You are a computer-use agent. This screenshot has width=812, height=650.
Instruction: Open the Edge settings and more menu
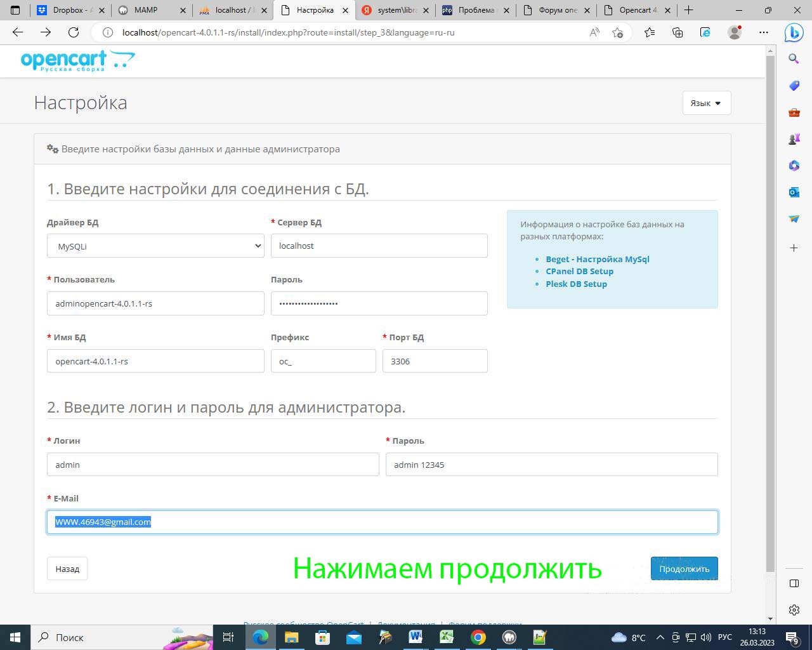(764, 32)
